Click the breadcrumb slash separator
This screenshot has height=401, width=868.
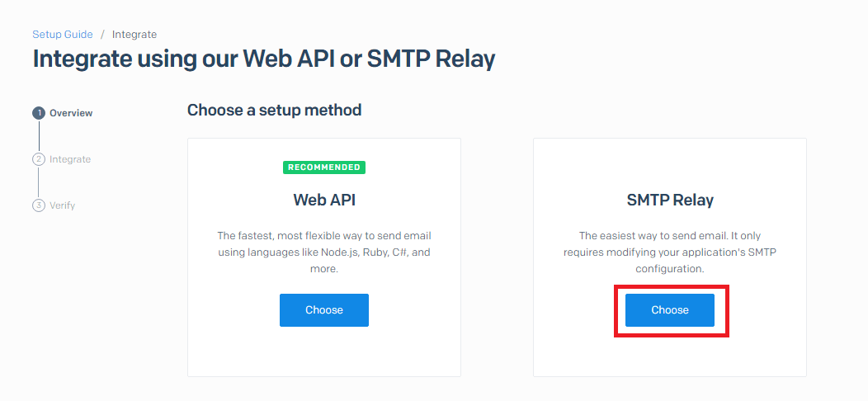pyautogui.click(x=102, y=35)
